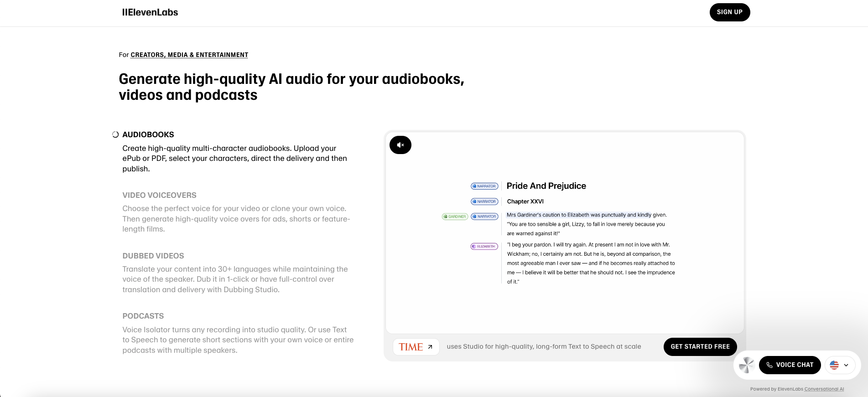This screenshot has width=868, height=397.
Task: Open the US flag language dropdown
Action: tap(839, 365)
